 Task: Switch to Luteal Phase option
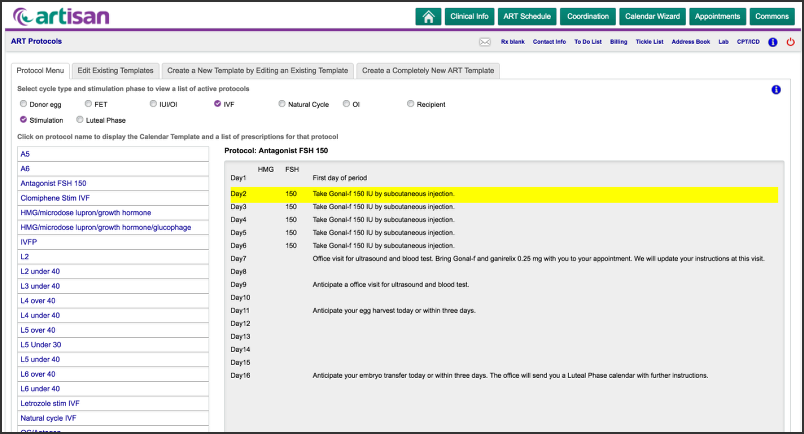(x=79, y=120)
